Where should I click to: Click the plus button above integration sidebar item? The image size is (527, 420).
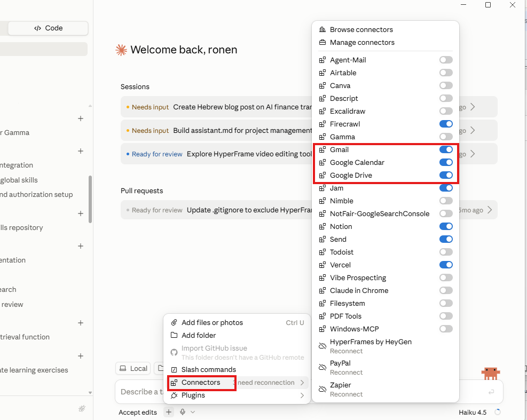pyautogui.click(x=81, y=151)
